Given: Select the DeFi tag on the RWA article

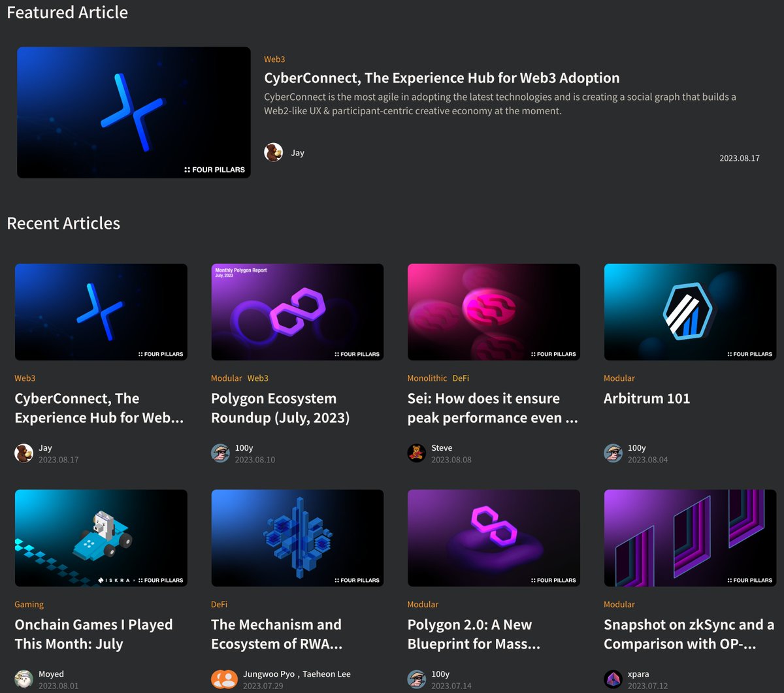Looking at the screenshot, I should click(219, 604).
